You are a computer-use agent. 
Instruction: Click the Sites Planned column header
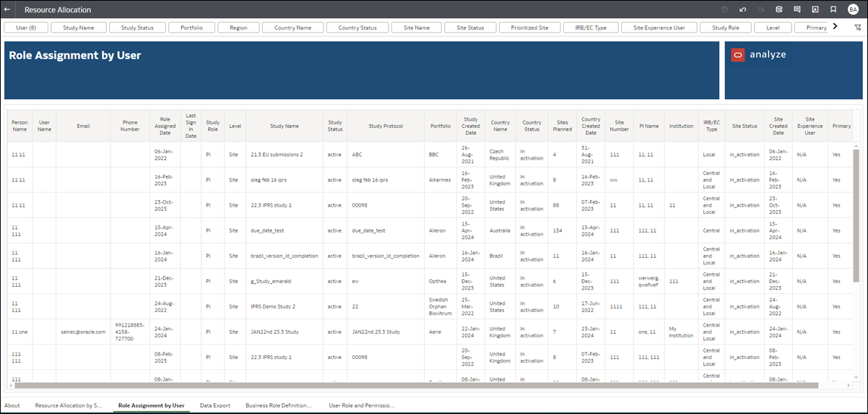[563, 126]
